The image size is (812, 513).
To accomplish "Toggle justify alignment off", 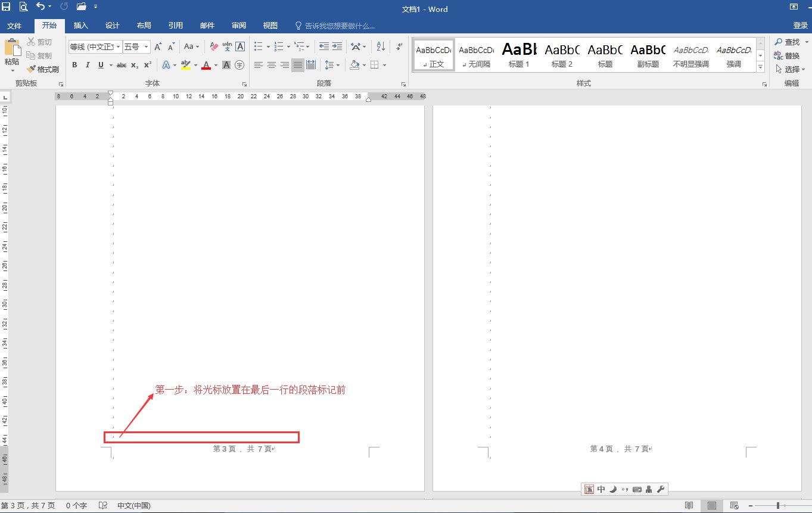I will [298, 65].
